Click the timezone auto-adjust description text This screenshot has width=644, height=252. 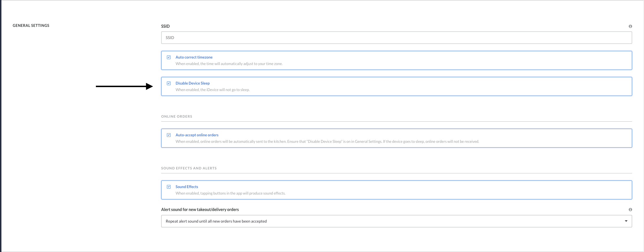click(229, 64)
